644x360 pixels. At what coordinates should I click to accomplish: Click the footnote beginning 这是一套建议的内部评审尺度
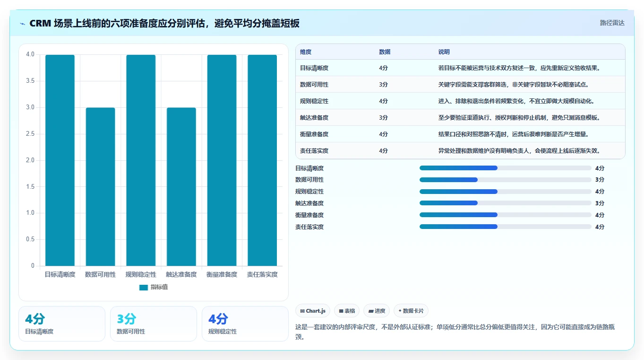tap(455, 332)
